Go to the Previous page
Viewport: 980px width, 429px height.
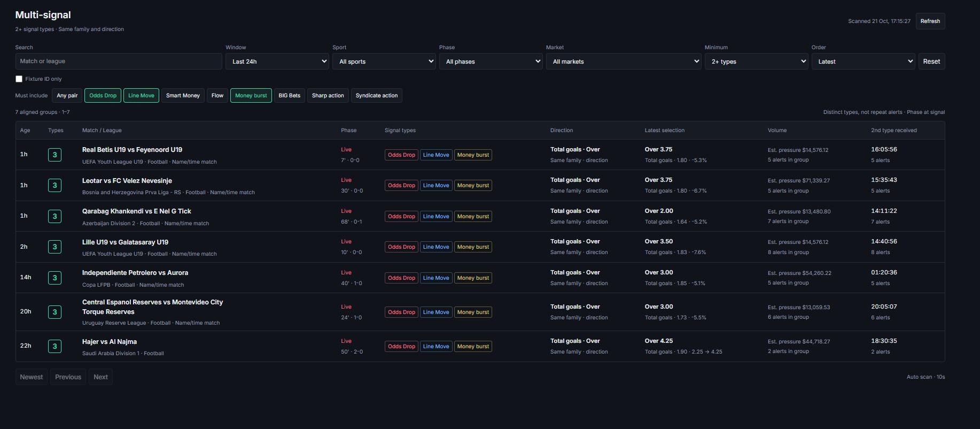pyautogui.click(x=68, y=377)
